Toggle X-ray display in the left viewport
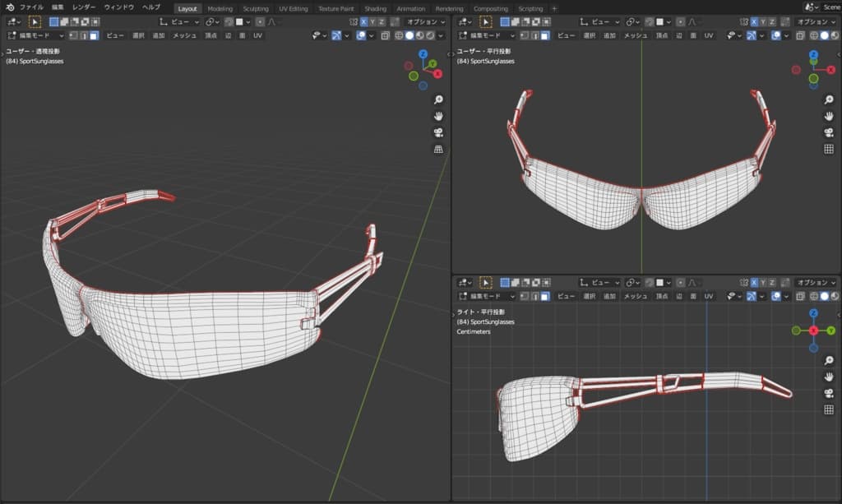This screenshot has width=842, height=504. tap(386, 35)
